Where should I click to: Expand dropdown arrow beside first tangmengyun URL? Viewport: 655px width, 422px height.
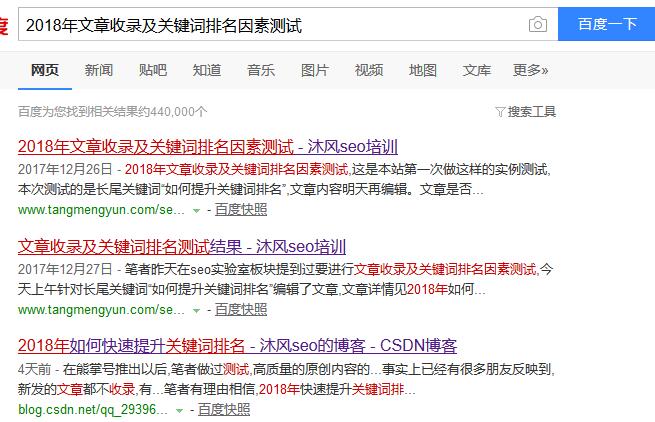click(196, 211)
